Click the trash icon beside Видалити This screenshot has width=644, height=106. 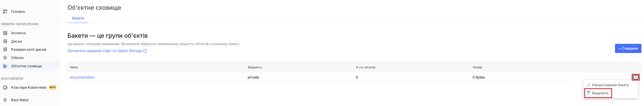588,93
